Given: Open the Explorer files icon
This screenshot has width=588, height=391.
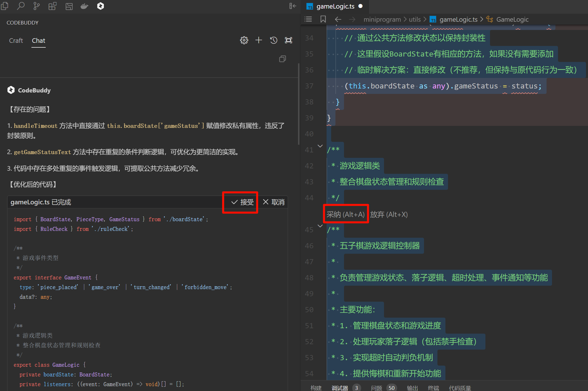Looking at the screenshot, I should [x=5, y=6].
